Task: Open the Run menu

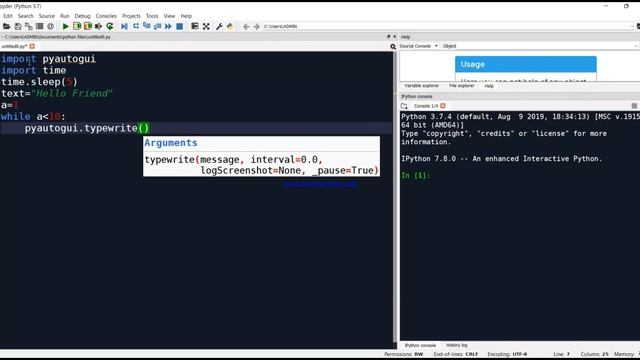Action: [64, 16]
